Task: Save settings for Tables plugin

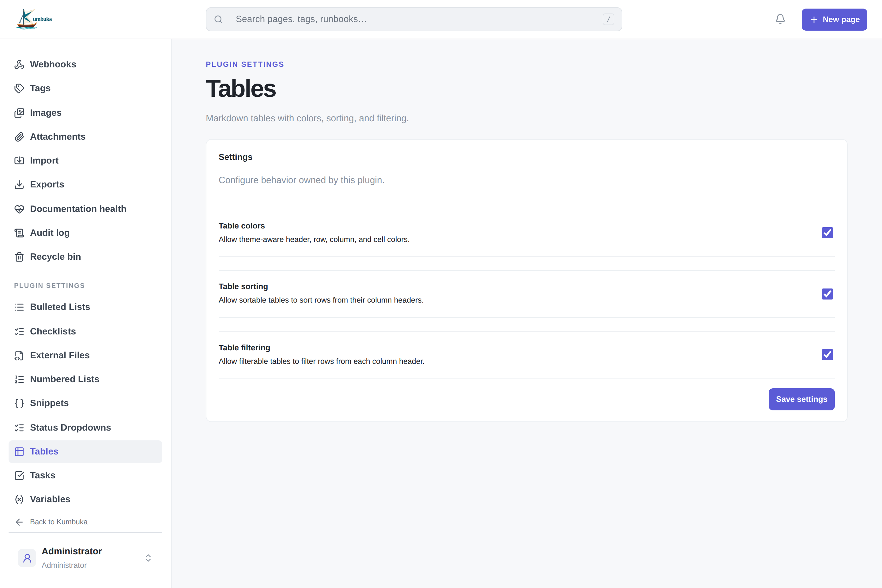Action: click(x=801, y=399)
